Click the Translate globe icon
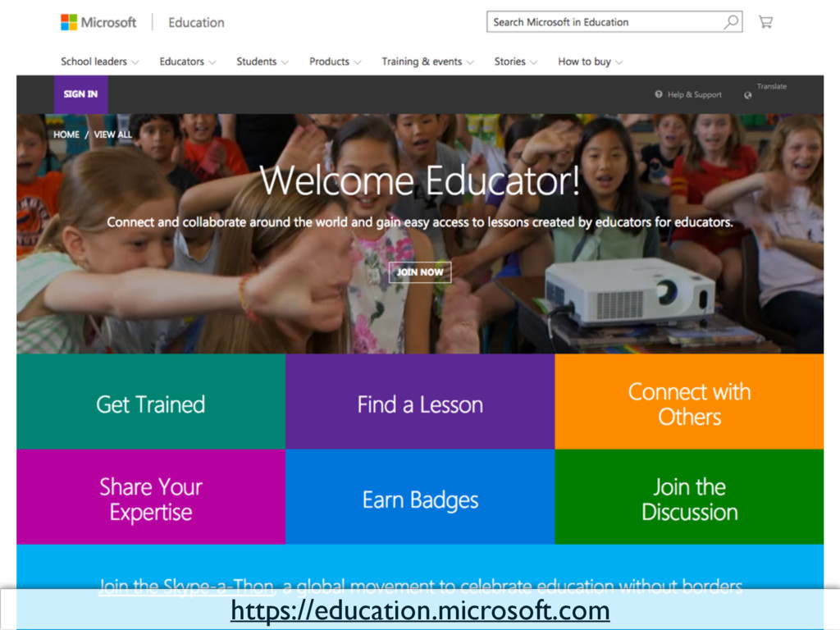This screenshot has width=840, height=630. [x=748, y=95]
